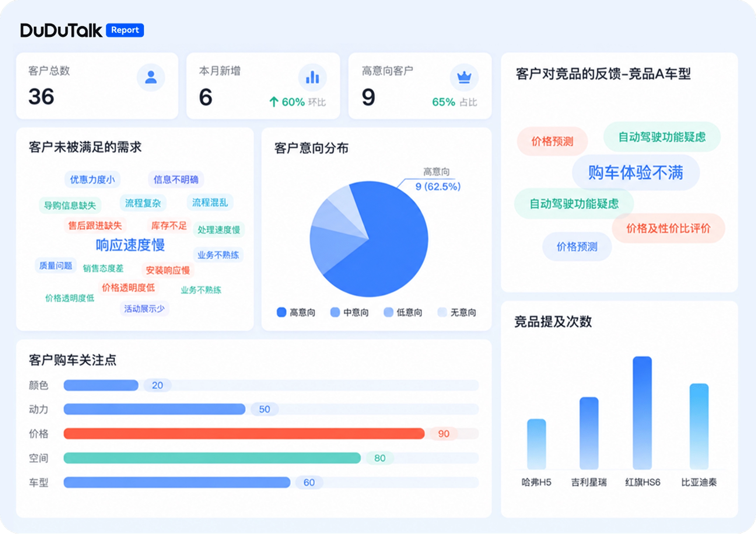Select the 信息不明确 tag
The width and height of the screenshot is (756, 534).
176,180
